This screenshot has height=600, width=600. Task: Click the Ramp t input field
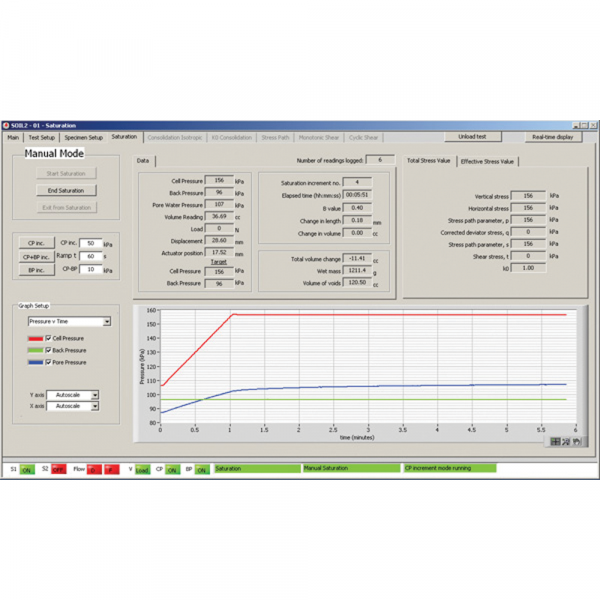[93, 256]
